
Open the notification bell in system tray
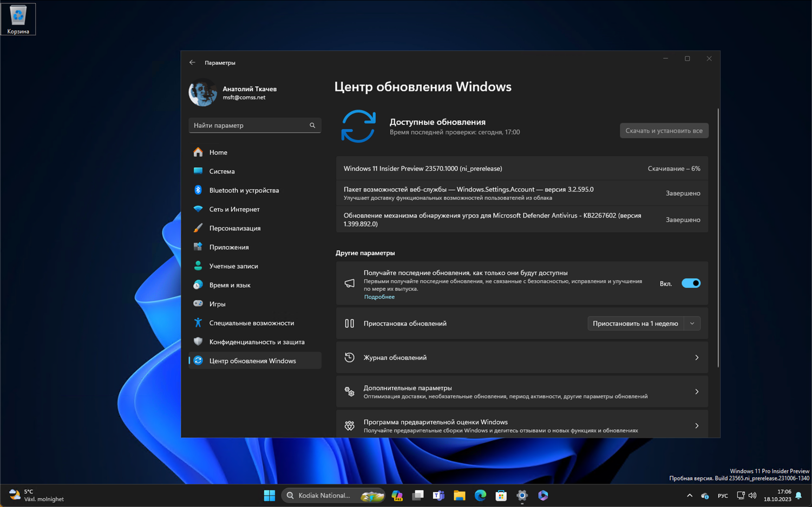(x=799, y=495)
